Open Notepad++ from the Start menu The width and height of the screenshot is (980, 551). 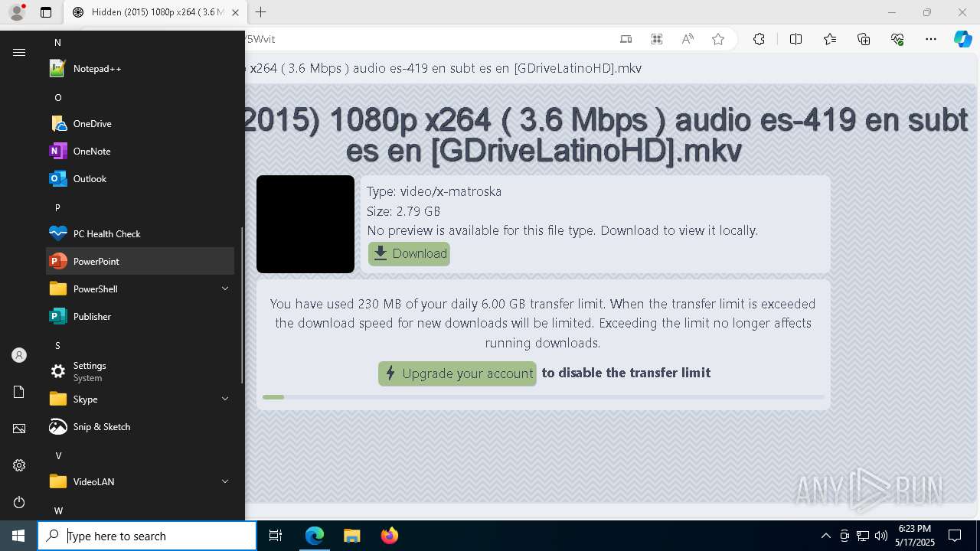(x=140, y=69)
